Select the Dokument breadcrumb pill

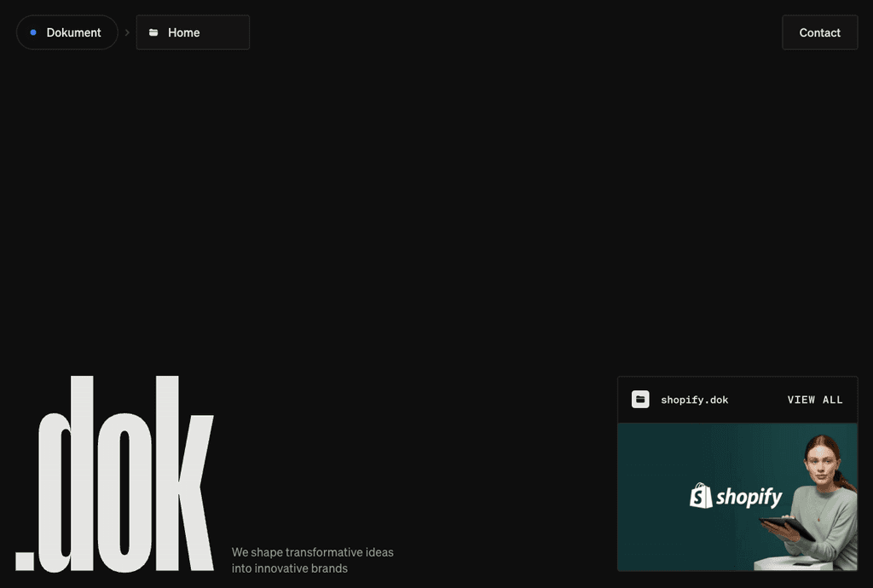tap(66, 32)
